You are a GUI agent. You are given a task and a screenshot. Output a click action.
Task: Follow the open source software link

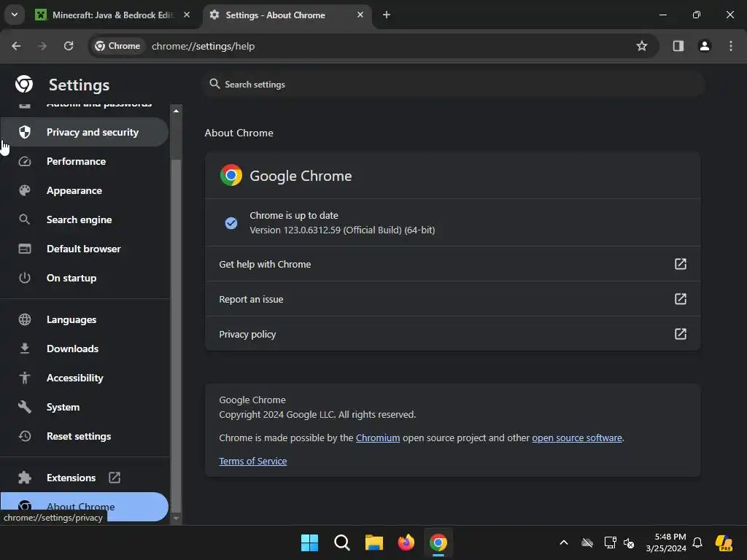click(577, 437)
